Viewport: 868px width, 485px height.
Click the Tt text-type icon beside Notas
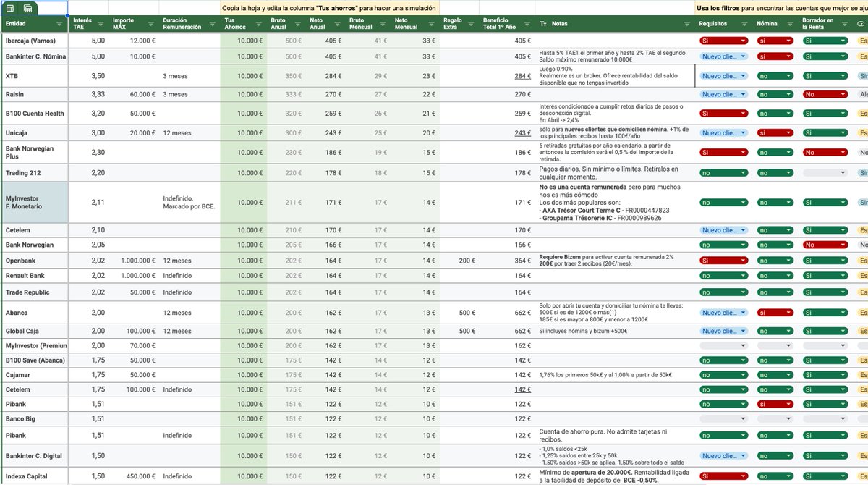click(x=544, y=24)
